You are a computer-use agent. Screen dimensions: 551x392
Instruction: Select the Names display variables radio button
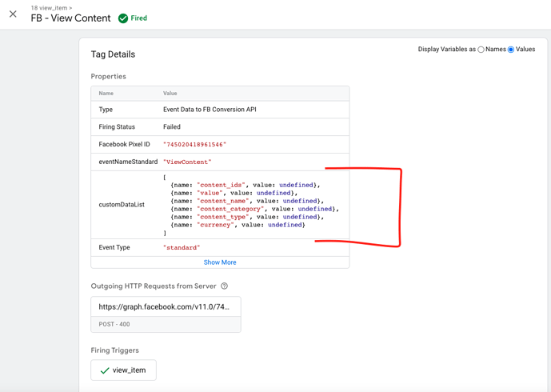481,50
